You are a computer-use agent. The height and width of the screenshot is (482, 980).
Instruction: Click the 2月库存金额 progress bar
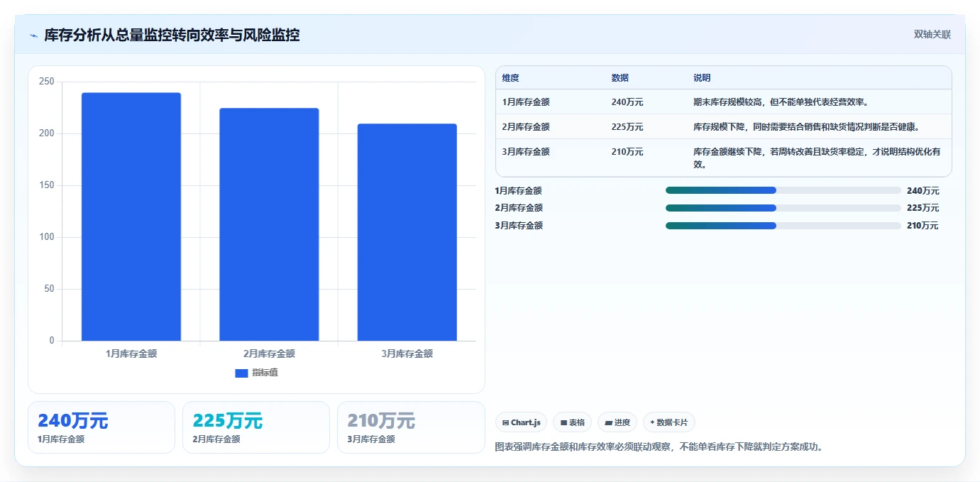(x=783, y=208)
